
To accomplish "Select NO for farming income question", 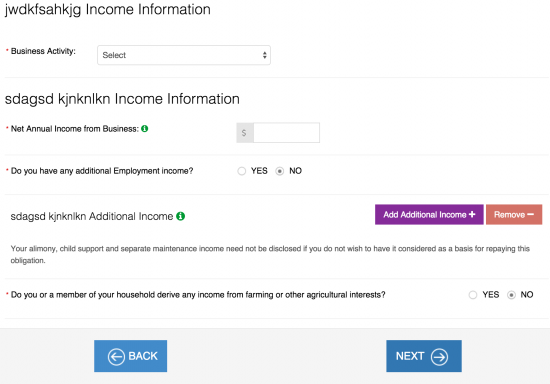I will [x=511, y=295].
